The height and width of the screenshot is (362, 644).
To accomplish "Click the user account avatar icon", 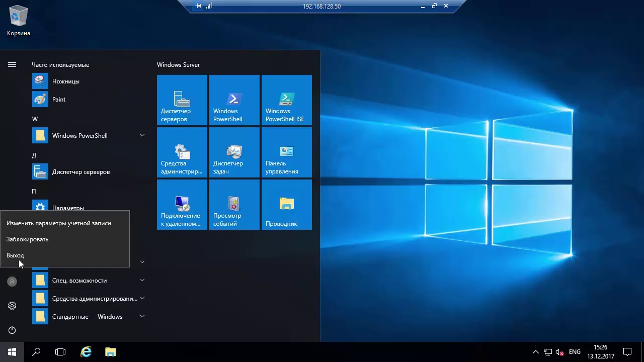I will (12, 282).
